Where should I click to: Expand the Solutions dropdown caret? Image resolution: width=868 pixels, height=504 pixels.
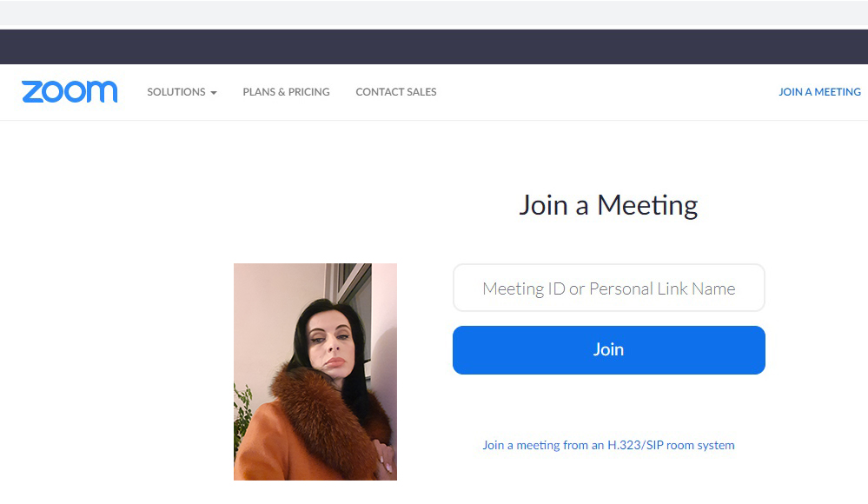pos(214,92)
